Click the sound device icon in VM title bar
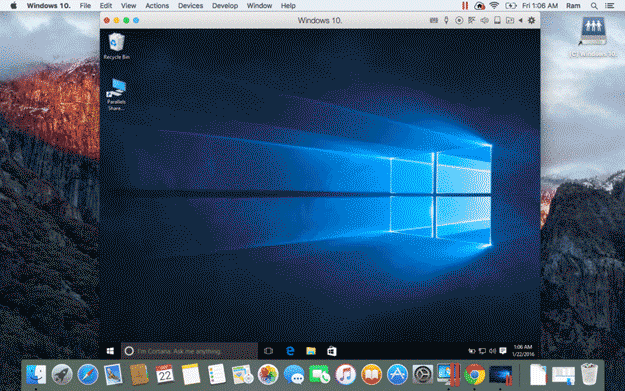The image size is (625, 391). click(x=484, y=20)
